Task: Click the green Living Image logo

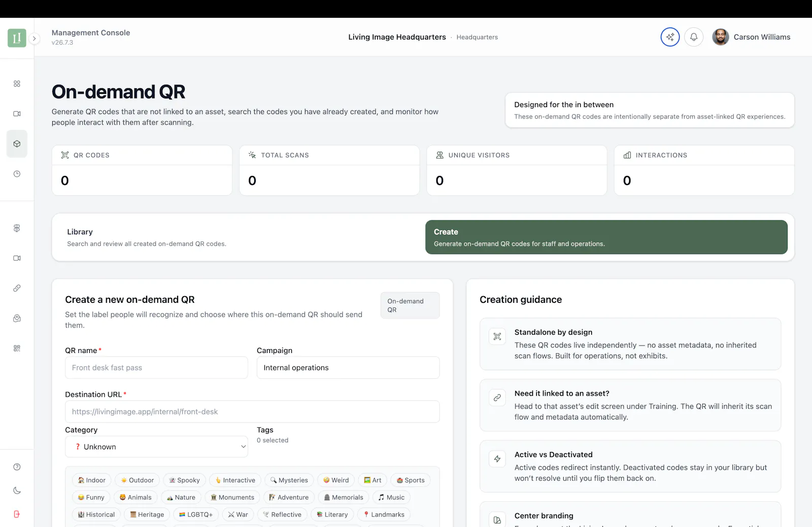Action: click(x=17, y=38)
